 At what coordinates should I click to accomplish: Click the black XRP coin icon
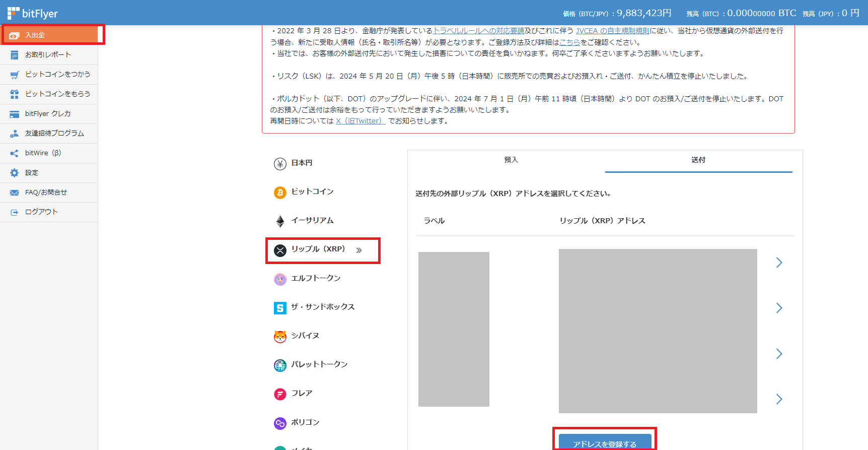click(x=280, y=250)
